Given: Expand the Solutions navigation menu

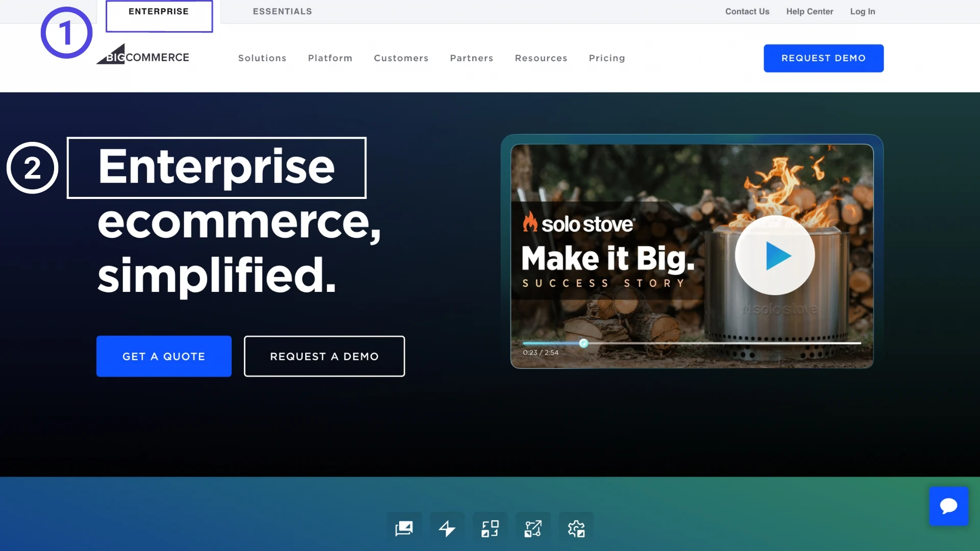Looking at the screenshot, I should click(262, 58).
